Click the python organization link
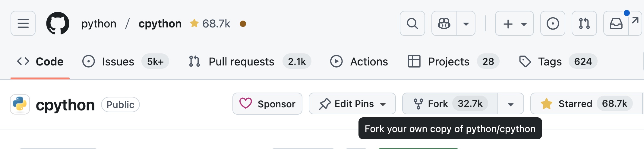 click(x=99, y=24)
